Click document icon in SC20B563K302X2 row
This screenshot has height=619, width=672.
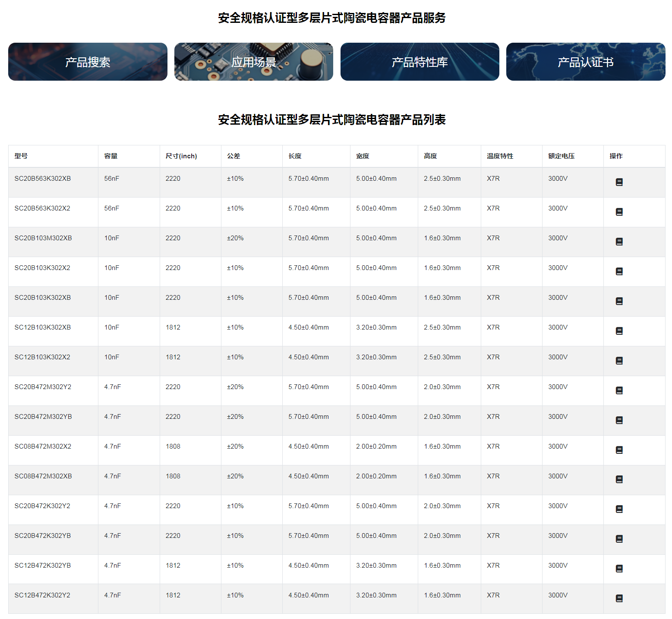[x=619, y=212]
